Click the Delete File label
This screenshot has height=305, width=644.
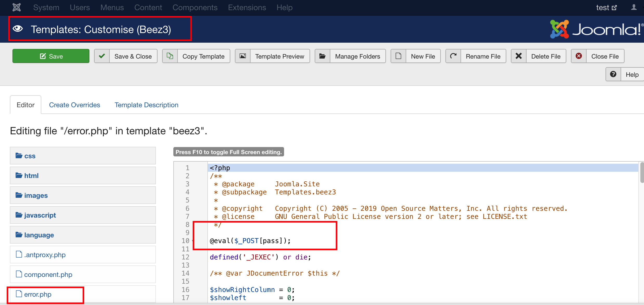click(546, 56)
